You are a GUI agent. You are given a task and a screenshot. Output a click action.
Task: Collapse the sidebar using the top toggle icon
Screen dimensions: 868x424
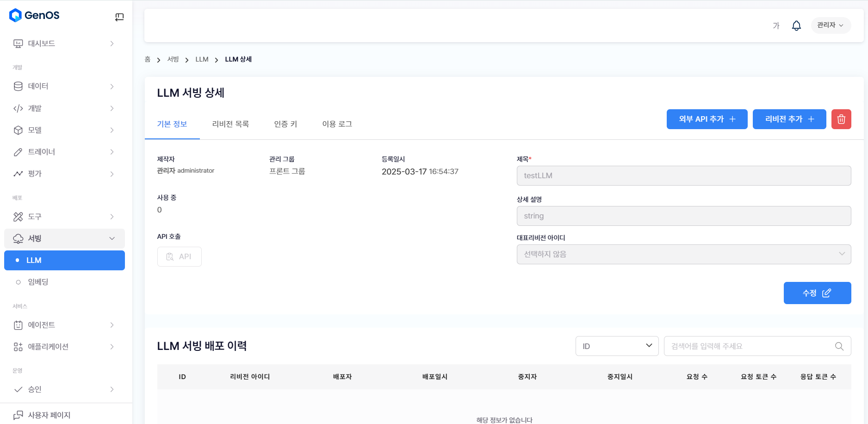[119, 17]
